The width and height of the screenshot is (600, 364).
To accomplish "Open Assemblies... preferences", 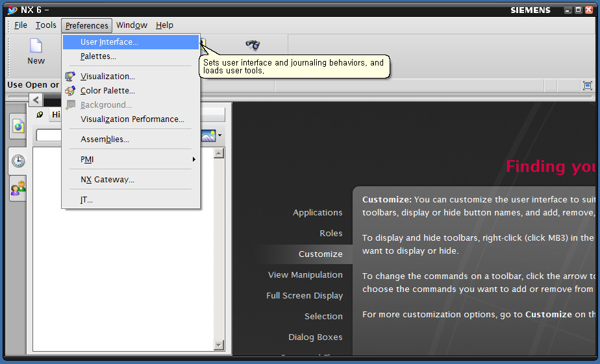I will click(131, 139).
